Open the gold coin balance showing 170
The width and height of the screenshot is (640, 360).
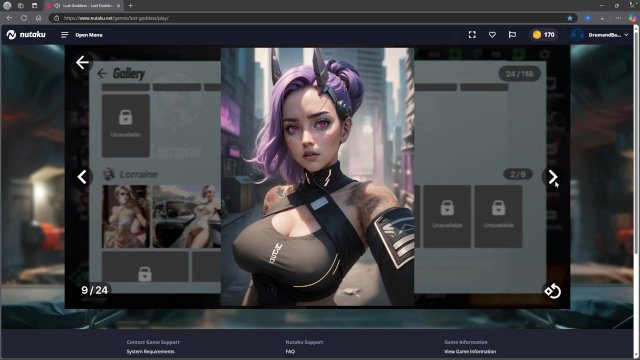(x=544, y=35)
